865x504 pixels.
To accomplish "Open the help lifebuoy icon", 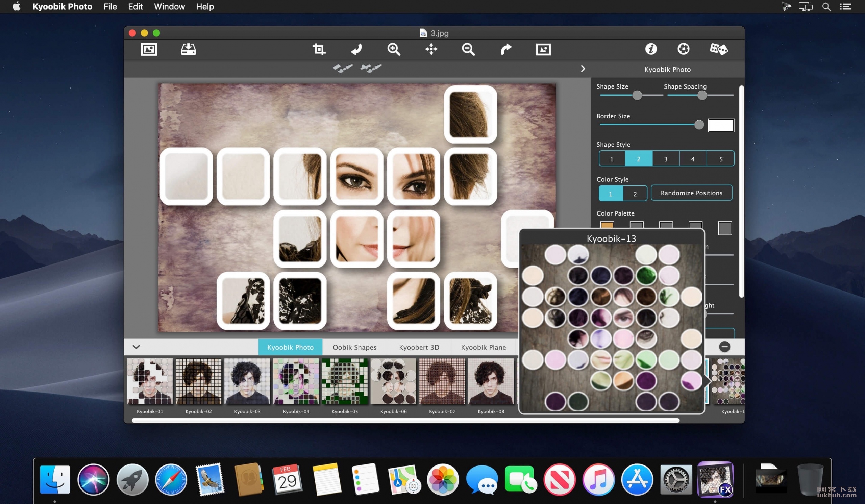I will (684, 49).
